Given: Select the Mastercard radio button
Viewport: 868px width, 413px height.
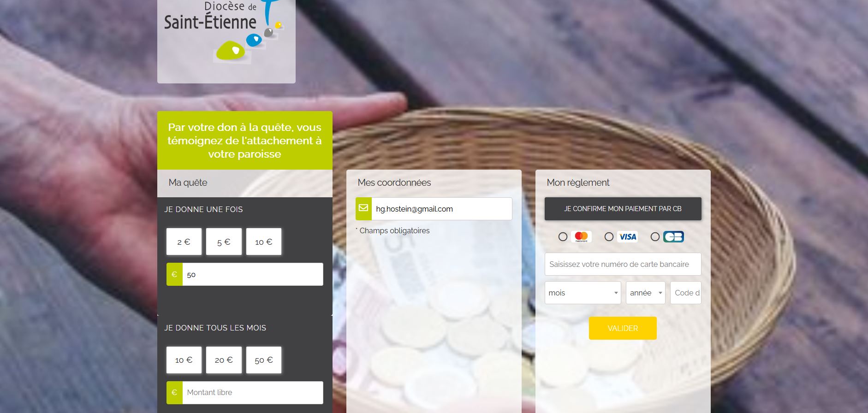Looking at the screenshot, I should click(x=563, y=236).
